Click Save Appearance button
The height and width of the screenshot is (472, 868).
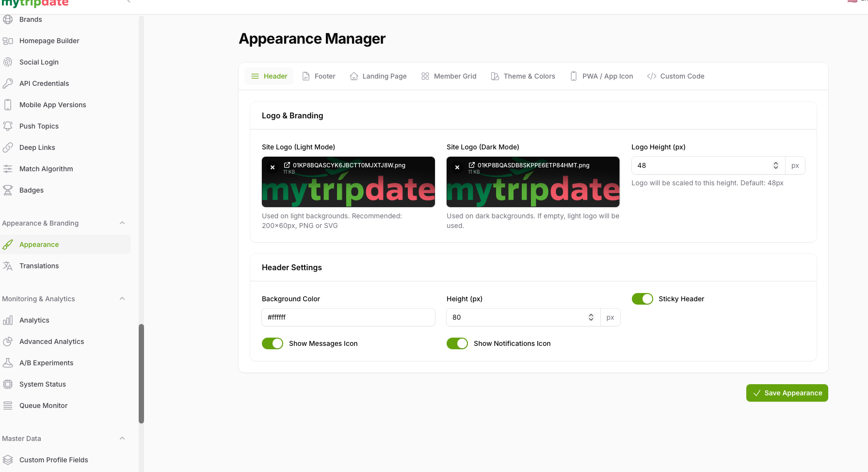(787, 393)
